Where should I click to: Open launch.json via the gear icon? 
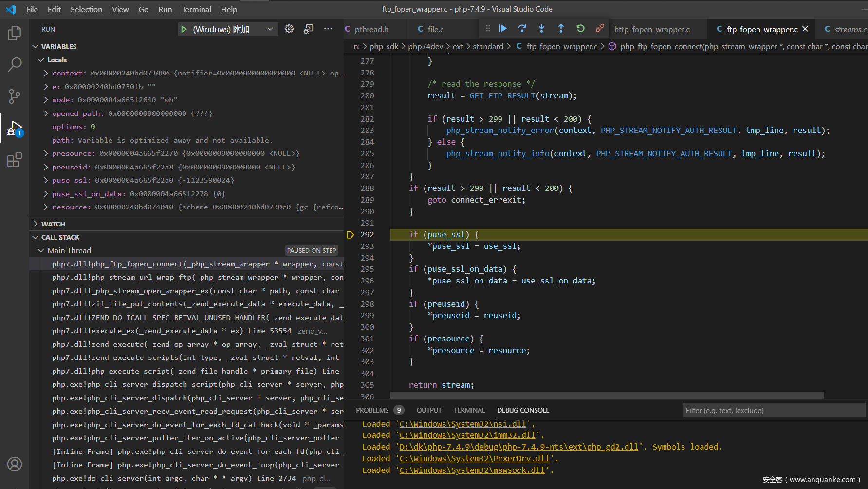coord(289,29)
